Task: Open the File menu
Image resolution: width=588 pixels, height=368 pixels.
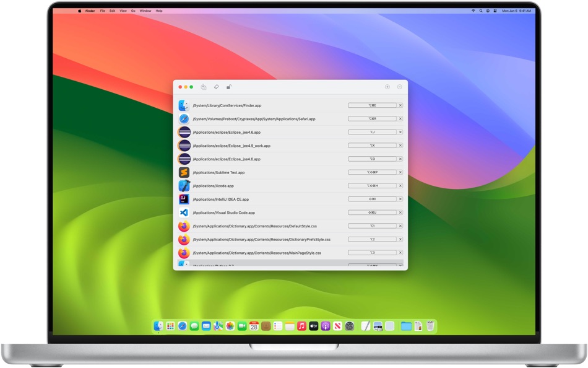Action: click(102, 11)
